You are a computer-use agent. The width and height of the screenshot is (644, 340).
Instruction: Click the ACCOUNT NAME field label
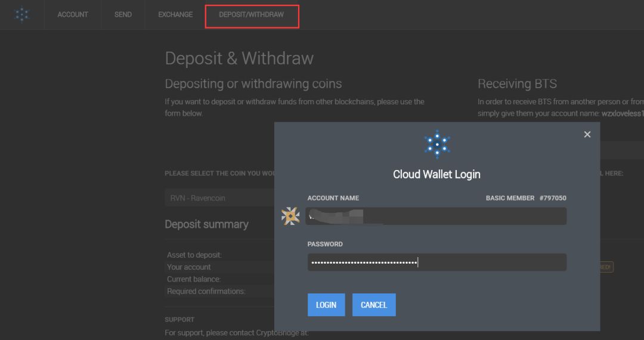tap(333, 198)
